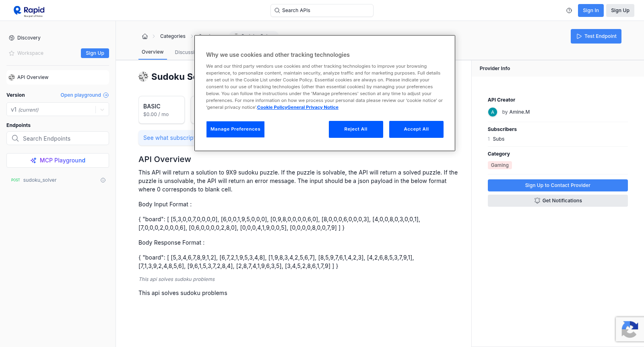This screenshot has width=644, height=347.
Task: Click the search magnifier icon in Search APIs
Action: pos(277,10)
